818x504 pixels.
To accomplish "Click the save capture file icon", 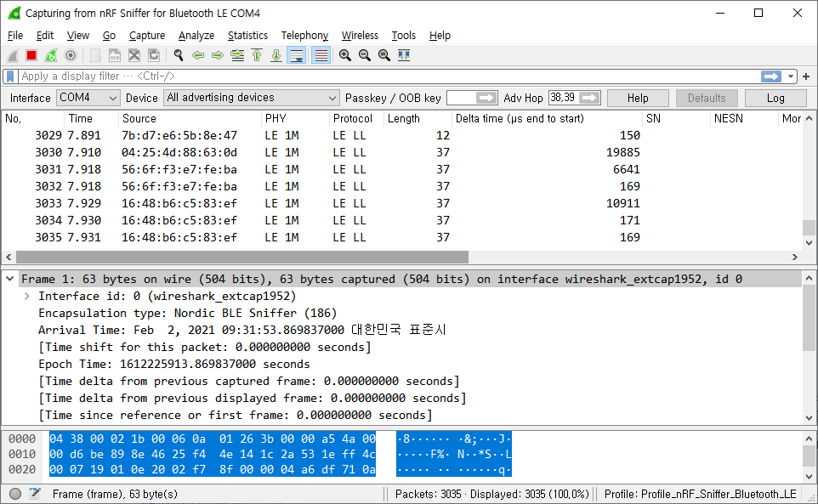I will (114, 55).
